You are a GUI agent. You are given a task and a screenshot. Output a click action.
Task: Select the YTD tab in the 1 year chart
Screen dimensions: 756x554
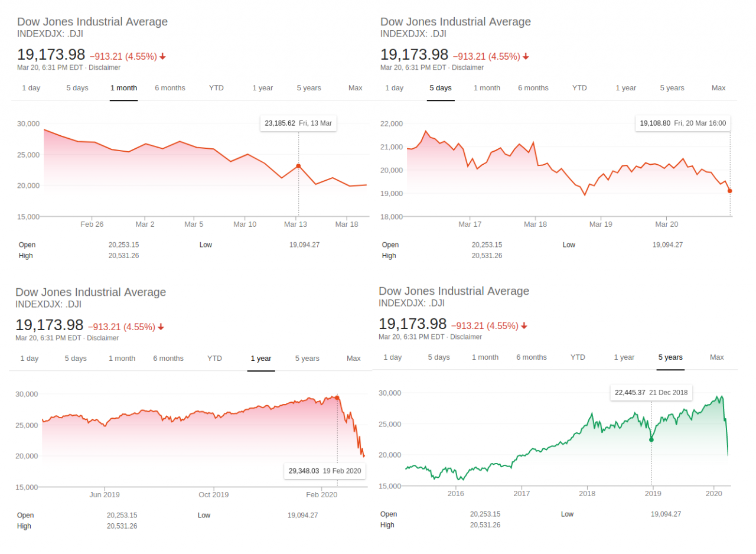214,359
